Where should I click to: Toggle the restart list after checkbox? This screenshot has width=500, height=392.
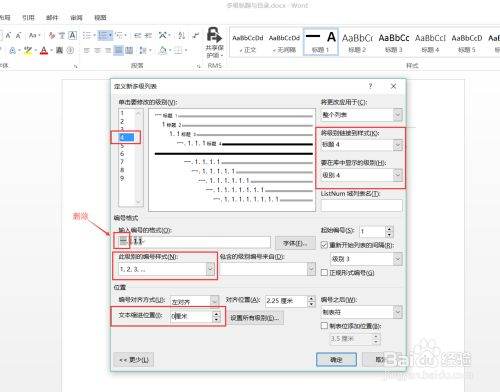click(x=324, y=245)
